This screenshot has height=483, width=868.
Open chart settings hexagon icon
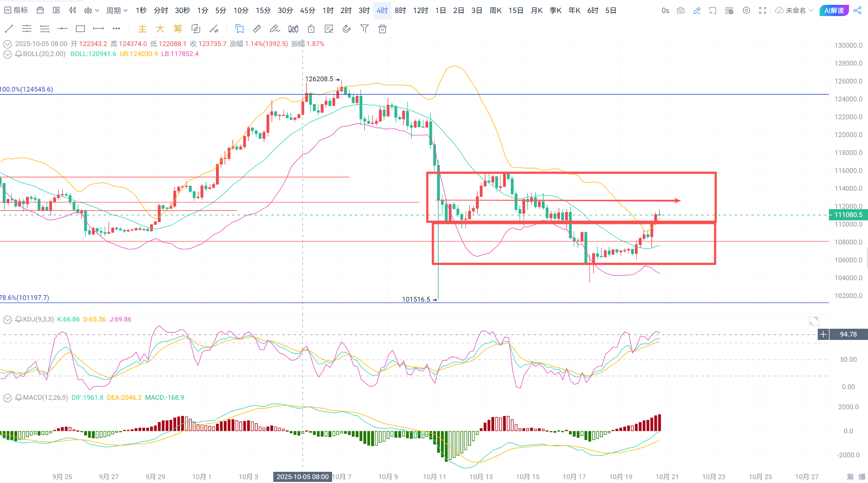[746, 10]
